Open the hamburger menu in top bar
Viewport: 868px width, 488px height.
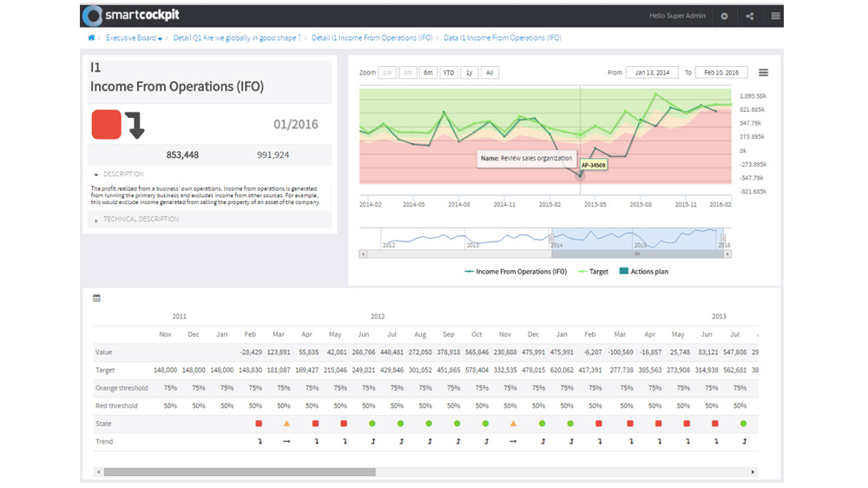[775, 16]
